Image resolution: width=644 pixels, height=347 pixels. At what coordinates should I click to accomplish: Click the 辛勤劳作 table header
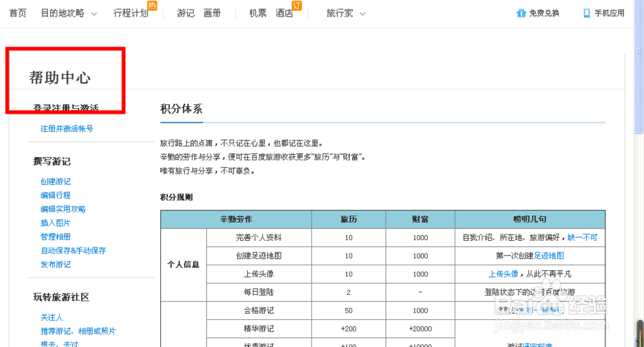tap(236, 220)
